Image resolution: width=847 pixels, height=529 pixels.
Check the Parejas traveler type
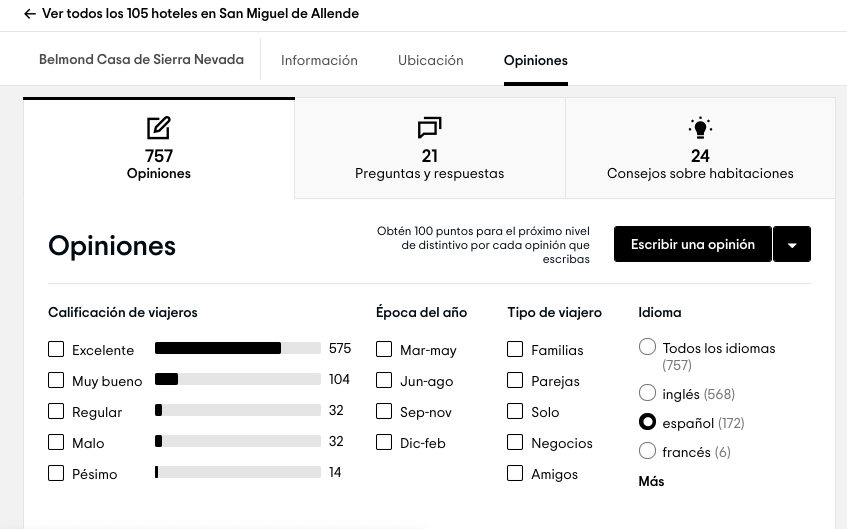point(515,381)
